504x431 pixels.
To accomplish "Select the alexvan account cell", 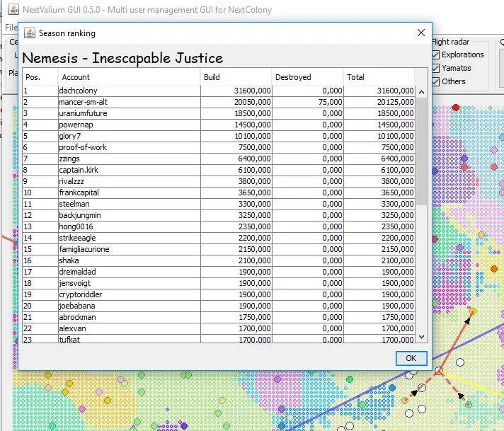I will click(130, 328).
